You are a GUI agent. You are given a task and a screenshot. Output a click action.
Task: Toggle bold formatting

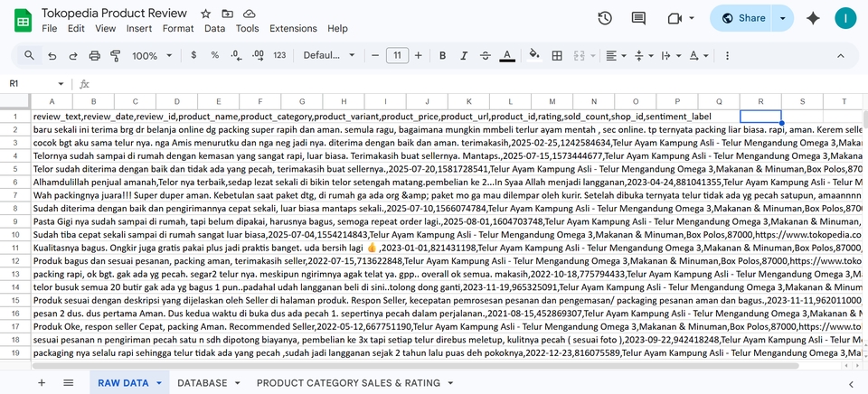click(442, 55)
